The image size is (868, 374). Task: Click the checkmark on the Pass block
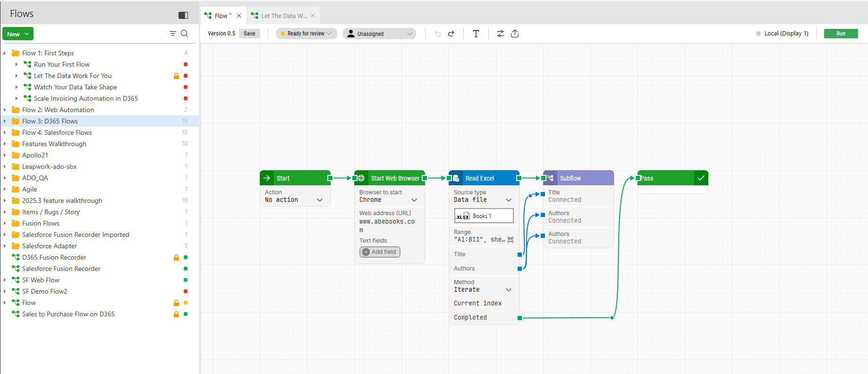pos(701,178)
